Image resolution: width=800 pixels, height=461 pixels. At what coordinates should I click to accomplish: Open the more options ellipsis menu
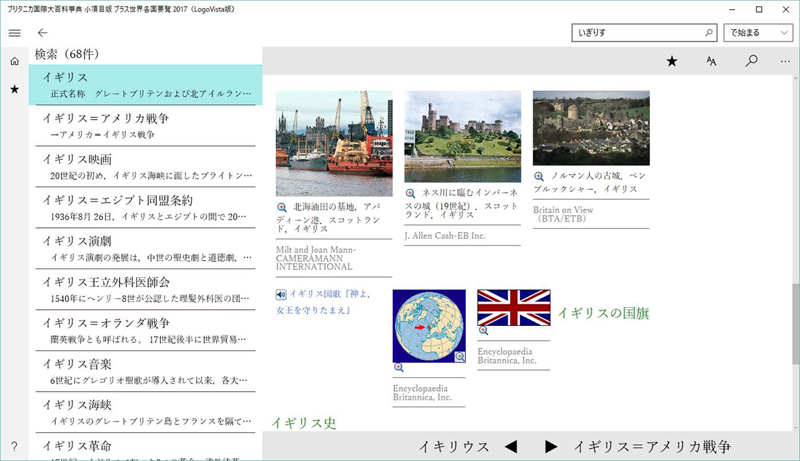pyautogui.click(x=785, y=61)
